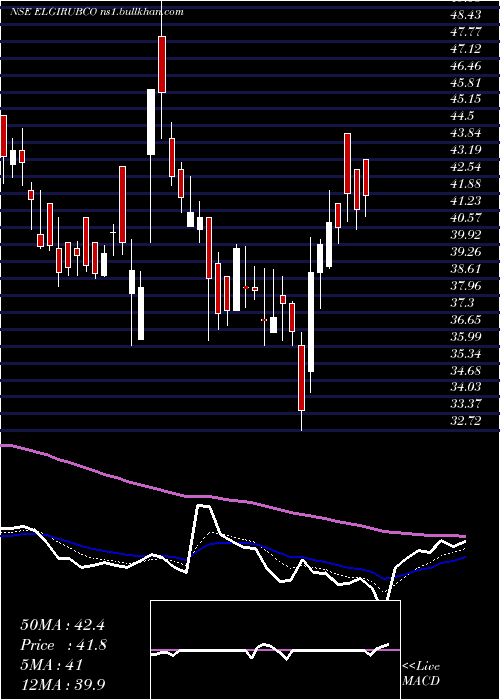
Task: Click the 43.19 price axis label
Action: click(x=467, y=150)
